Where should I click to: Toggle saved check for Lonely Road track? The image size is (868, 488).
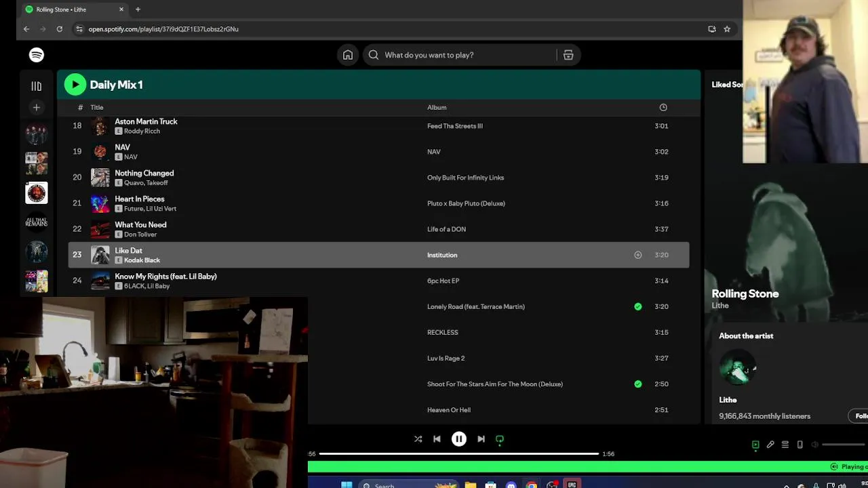(637, 306)
